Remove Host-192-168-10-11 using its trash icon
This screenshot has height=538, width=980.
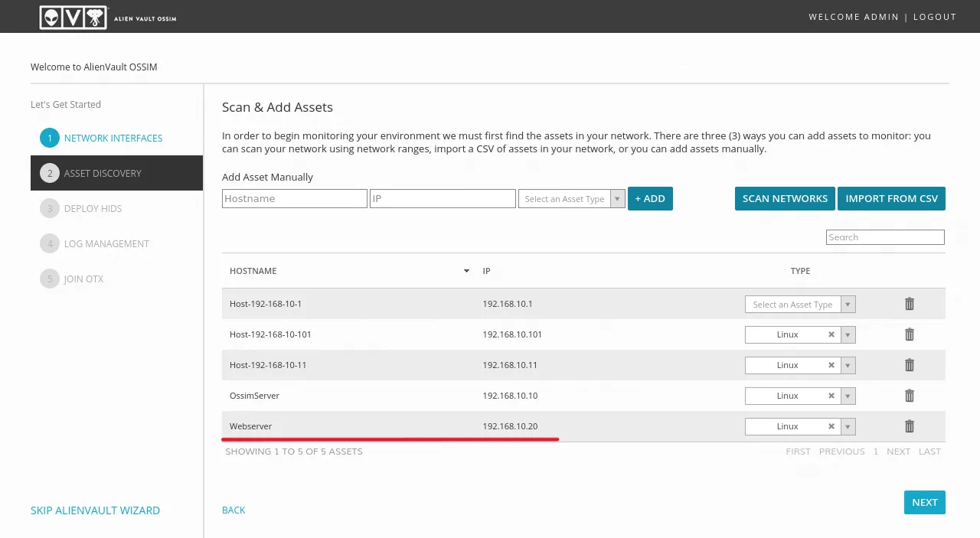(909, 365)
